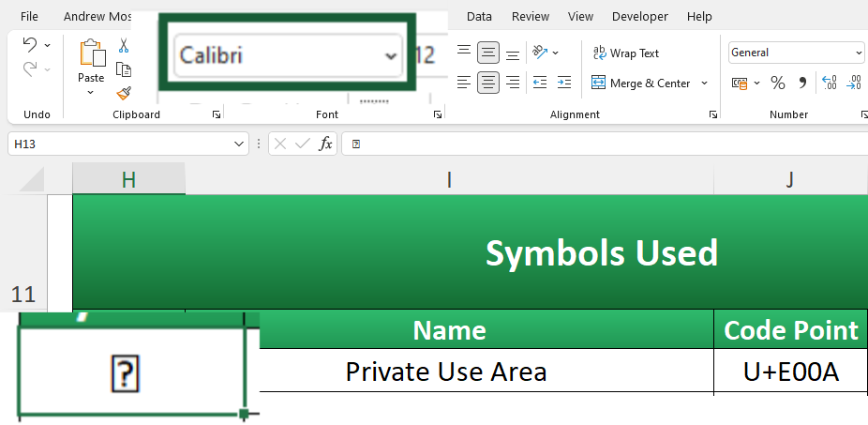868x425 pixels.
Task: Switch to the Review tab
Action: (531, 17)
